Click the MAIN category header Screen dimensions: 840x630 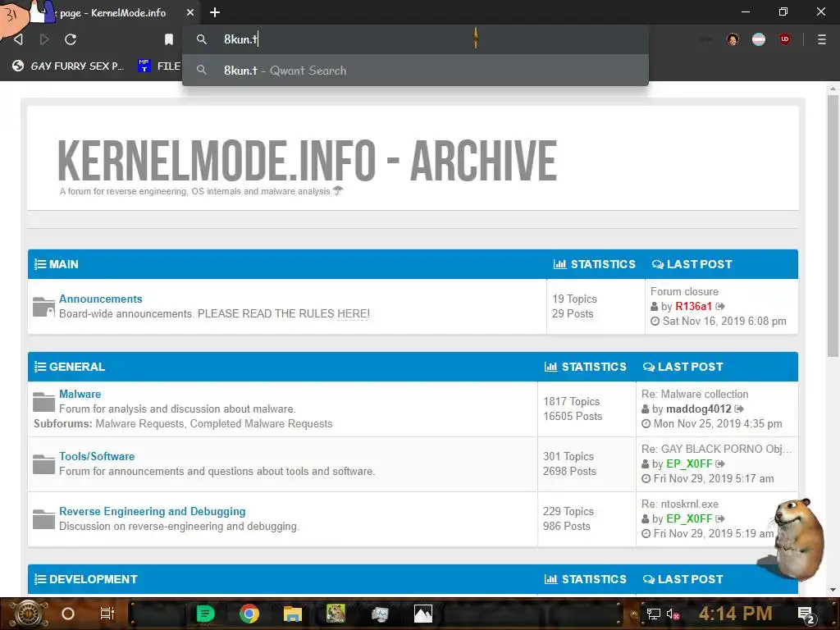click(63, 264)
